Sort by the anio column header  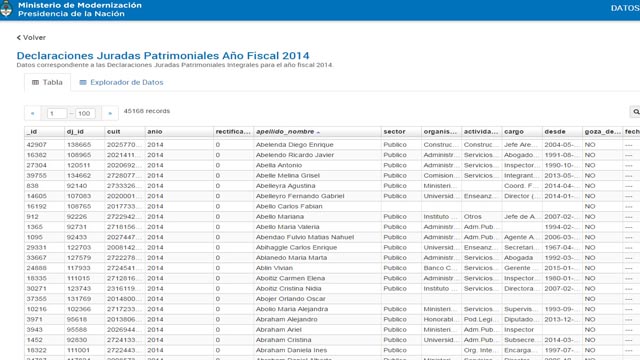point(179,132)
